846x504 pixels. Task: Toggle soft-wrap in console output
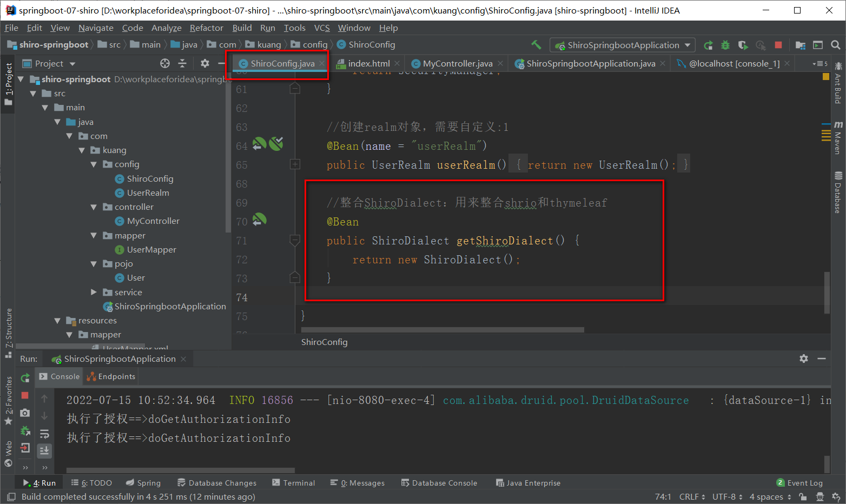click(44, 434)
